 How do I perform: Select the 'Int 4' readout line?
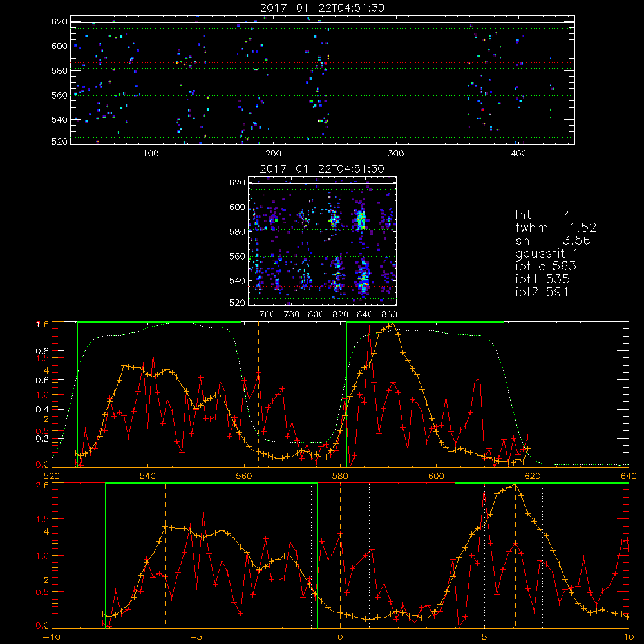pos(543,214)
